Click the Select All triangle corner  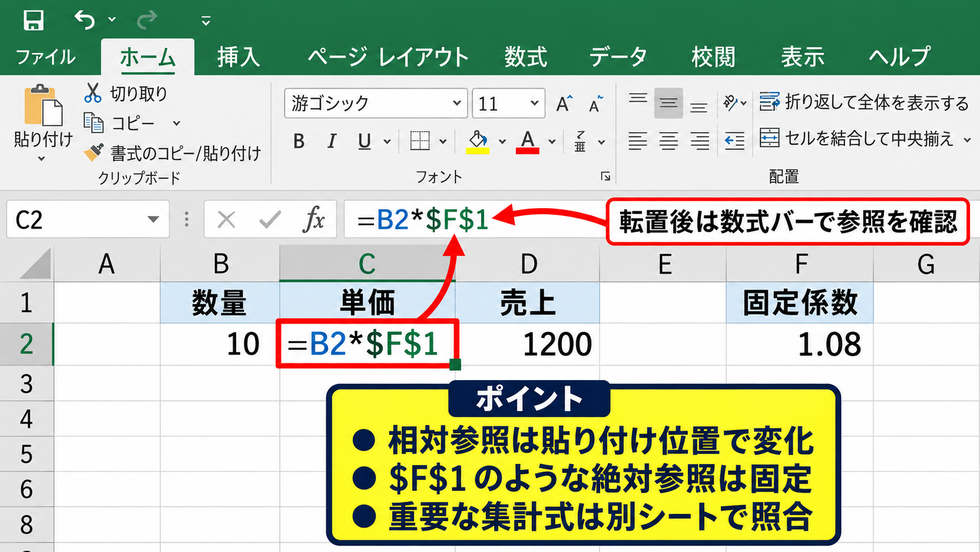pyautogui.click(x=36, y=263)
